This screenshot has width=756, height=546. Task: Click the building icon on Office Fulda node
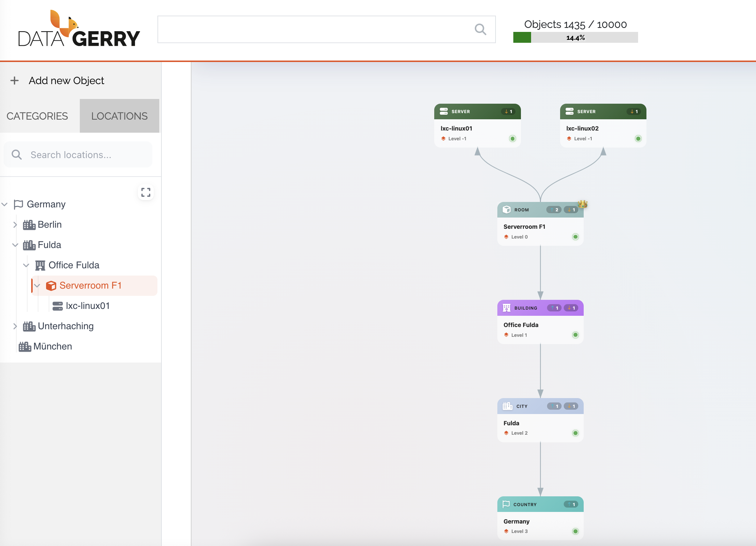click(x=507, y=308)
